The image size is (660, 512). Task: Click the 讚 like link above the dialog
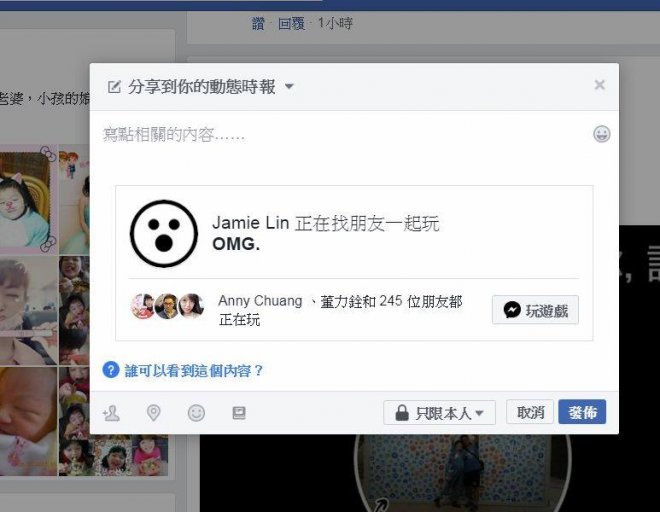click(258, 24)
